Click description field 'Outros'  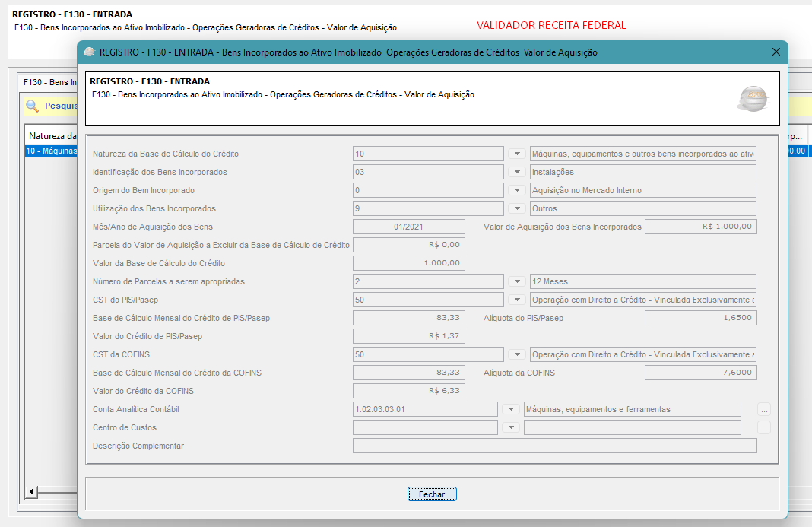643,208
